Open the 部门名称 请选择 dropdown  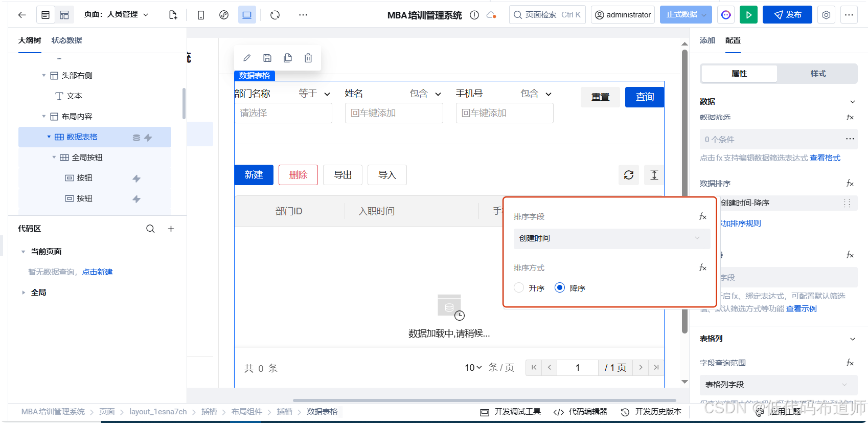click(283, 113)
